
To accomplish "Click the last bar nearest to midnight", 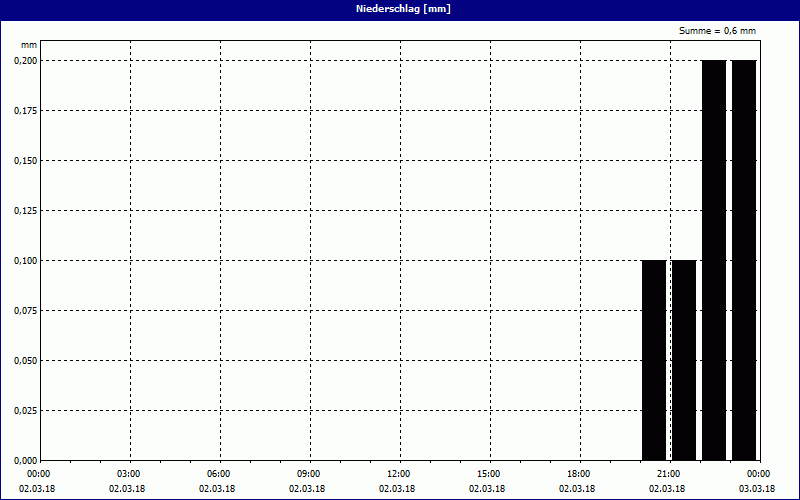I will pyautogui.click(x=744, y=260).
